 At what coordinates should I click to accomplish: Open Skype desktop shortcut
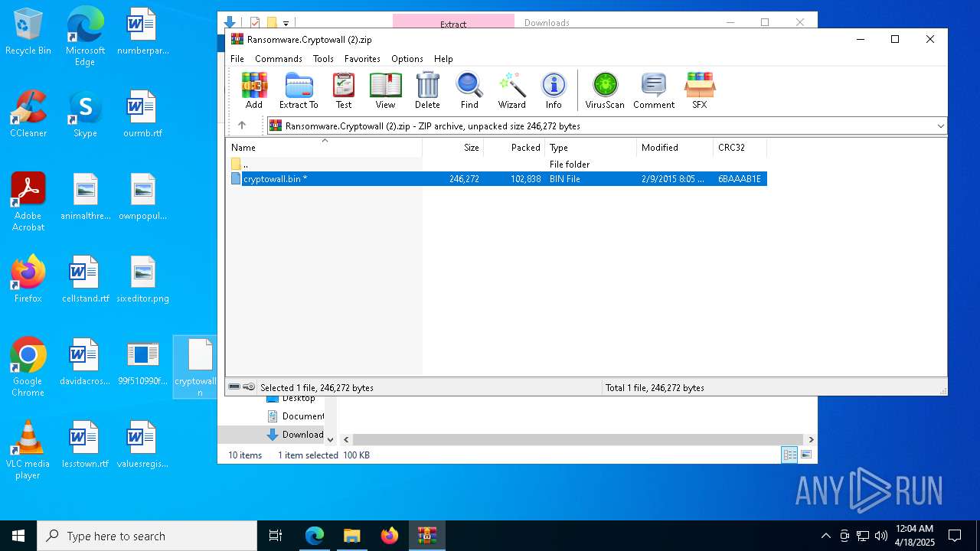pos(85,114)
